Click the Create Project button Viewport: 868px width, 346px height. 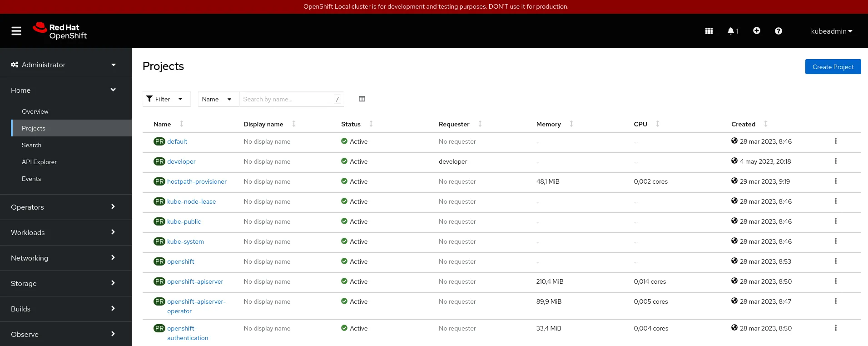(833, 67)
